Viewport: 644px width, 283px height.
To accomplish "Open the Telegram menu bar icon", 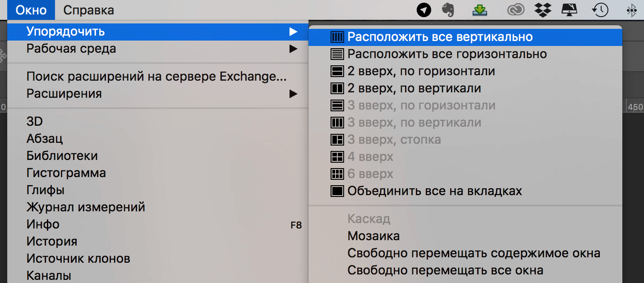I will (x=423, y=9).
